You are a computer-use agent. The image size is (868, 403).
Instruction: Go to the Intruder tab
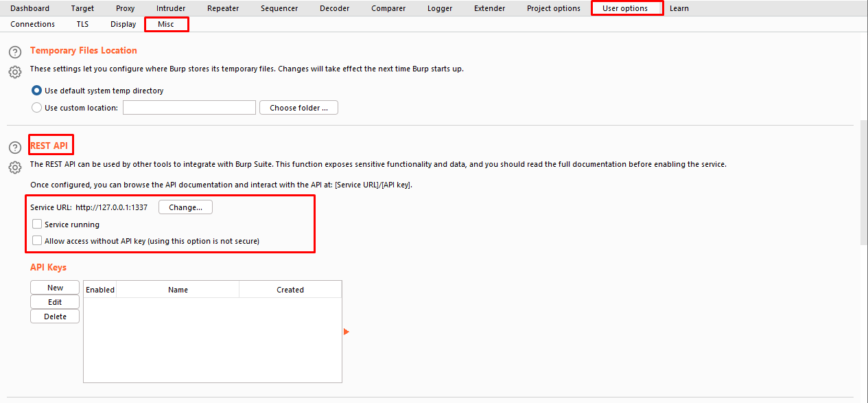coord(170,8)
